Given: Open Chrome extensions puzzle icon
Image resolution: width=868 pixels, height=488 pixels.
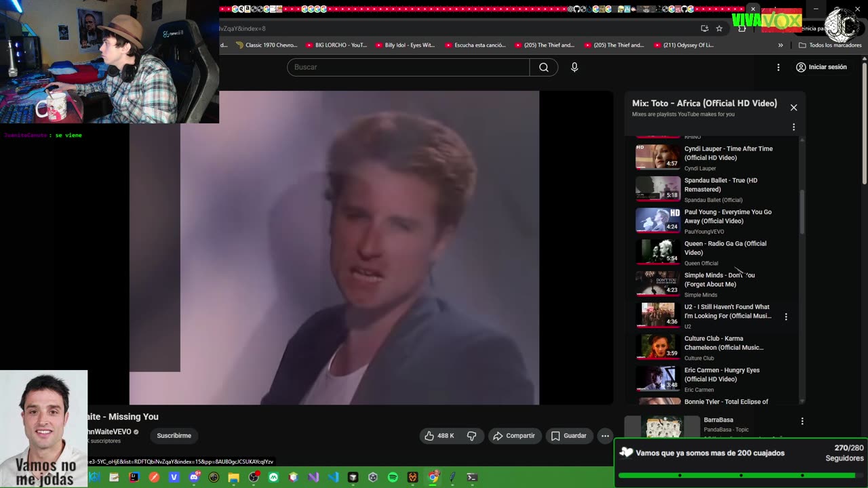Looking at the screenshot, I should [x=742, y=28].
